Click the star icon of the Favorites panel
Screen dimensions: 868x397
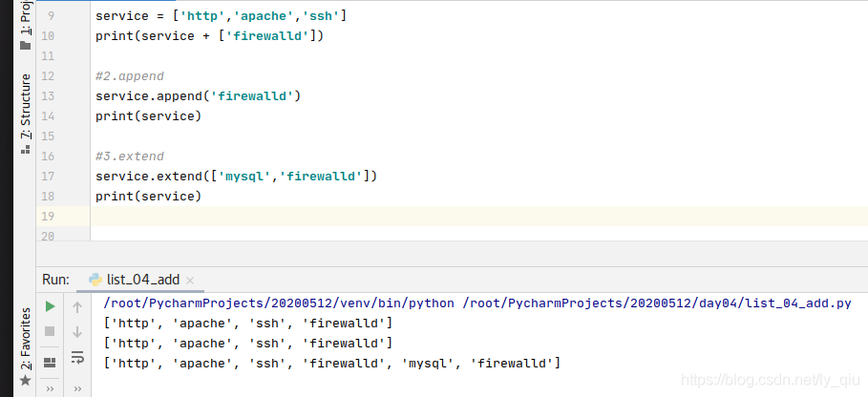coord(26,381)
